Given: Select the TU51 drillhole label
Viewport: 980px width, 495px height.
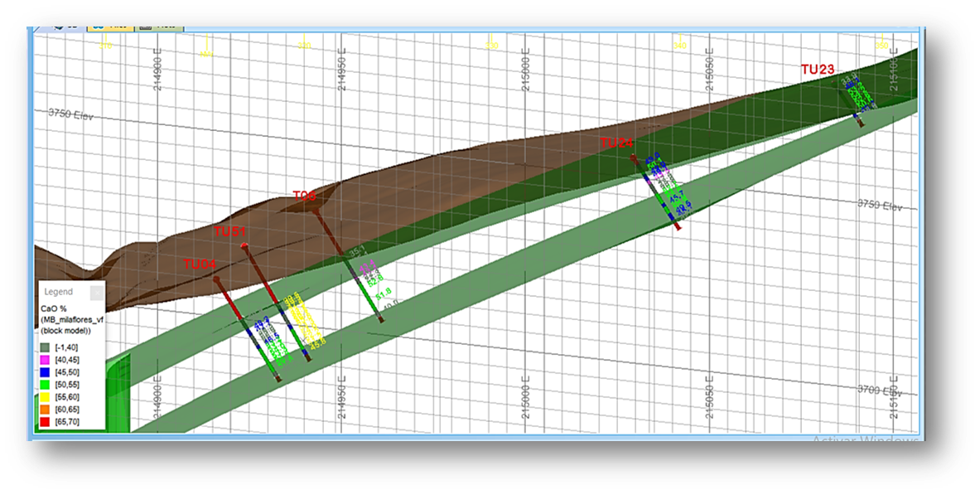Looking at the screenshot, I should [x=230, y=231].
